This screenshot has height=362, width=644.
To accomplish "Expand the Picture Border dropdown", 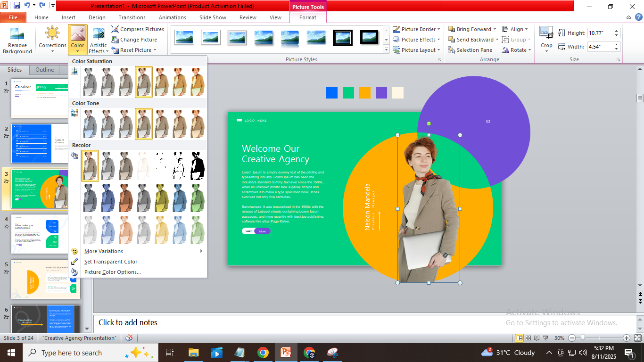I will click(x=438, y=29).
